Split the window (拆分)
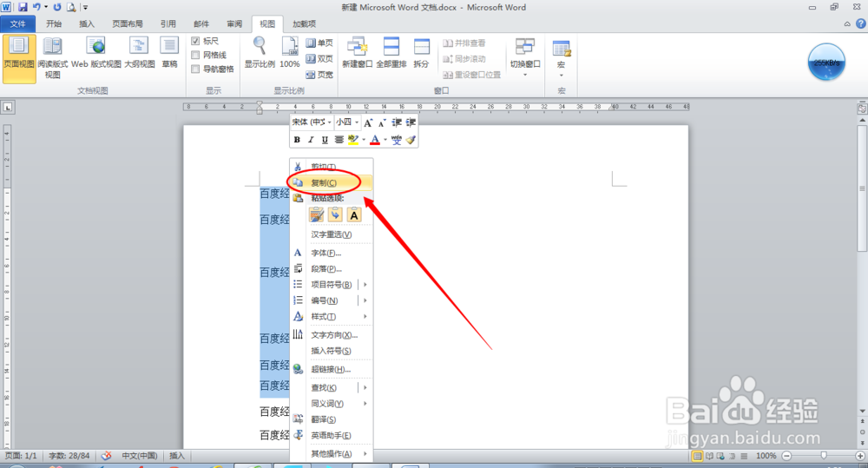Screen dimensions: 868x468 (421, 53)
